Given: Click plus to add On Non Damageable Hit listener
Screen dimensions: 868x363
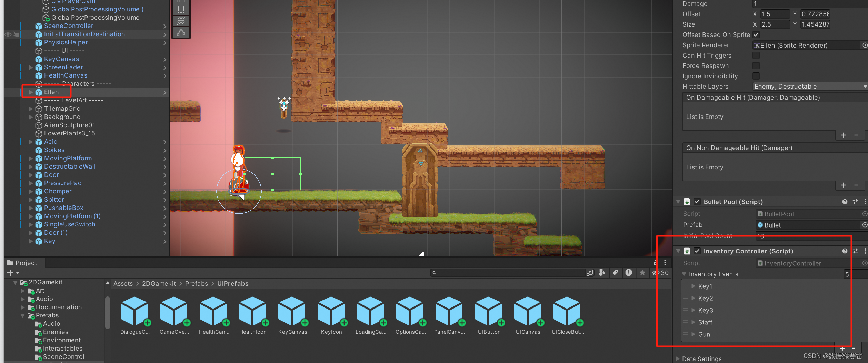Looking at the screenshot, I should [x=844, y=185].
